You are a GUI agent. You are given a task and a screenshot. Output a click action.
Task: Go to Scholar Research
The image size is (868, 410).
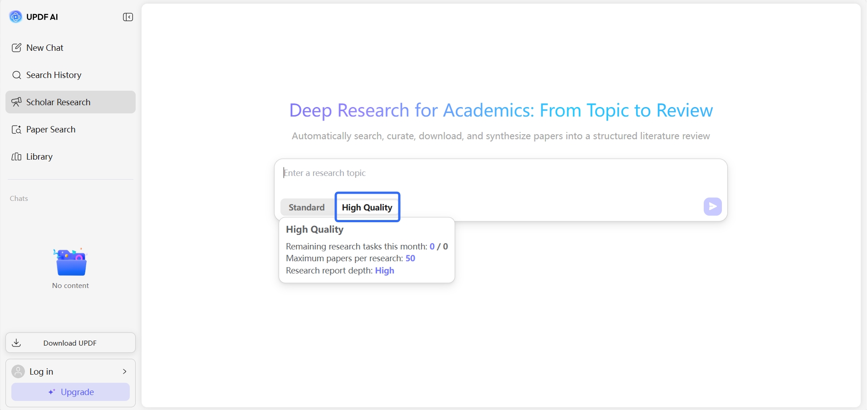click(70, 102)
